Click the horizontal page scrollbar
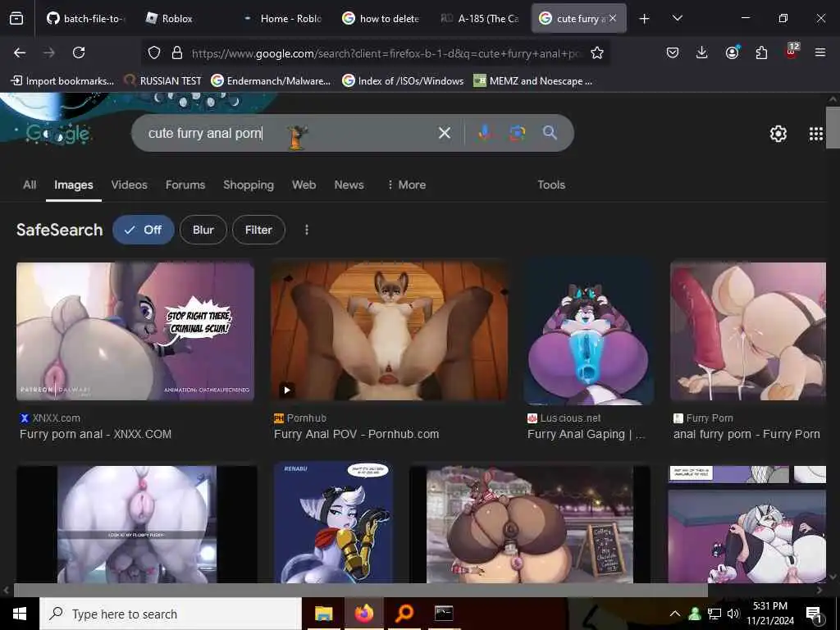840x630 pixels. (x=360, y=590)
